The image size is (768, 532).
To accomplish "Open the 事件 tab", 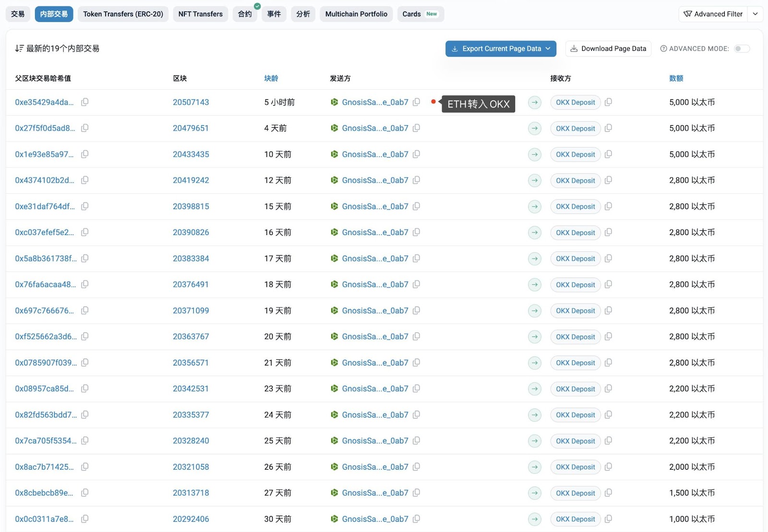I will tap(274, 14).
